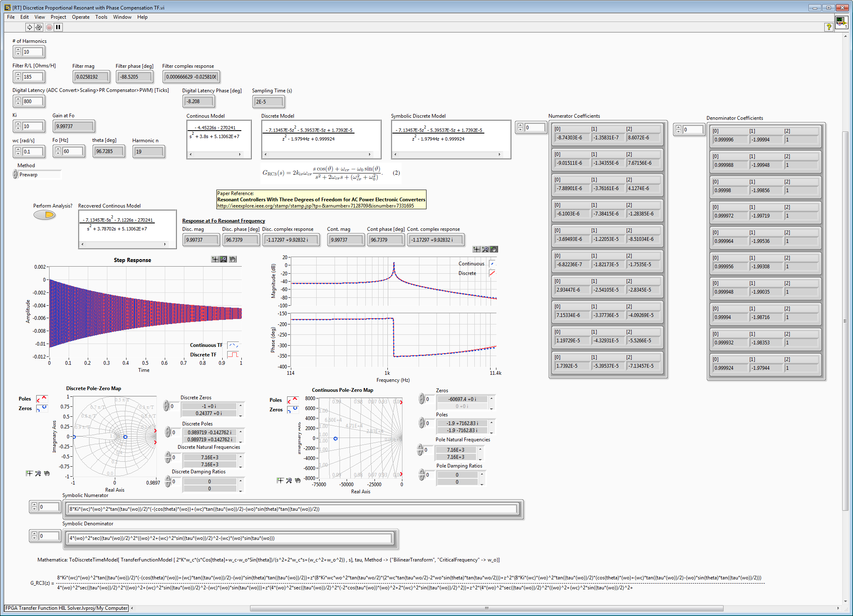Select zoom tool on Step Response graph
The image size is (853, 616).
click(x=224, y=259)
